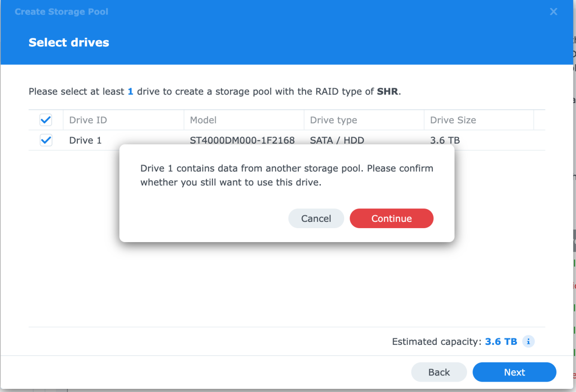
Task: Sort drives by the Drive type column
Action: [333, 120]
